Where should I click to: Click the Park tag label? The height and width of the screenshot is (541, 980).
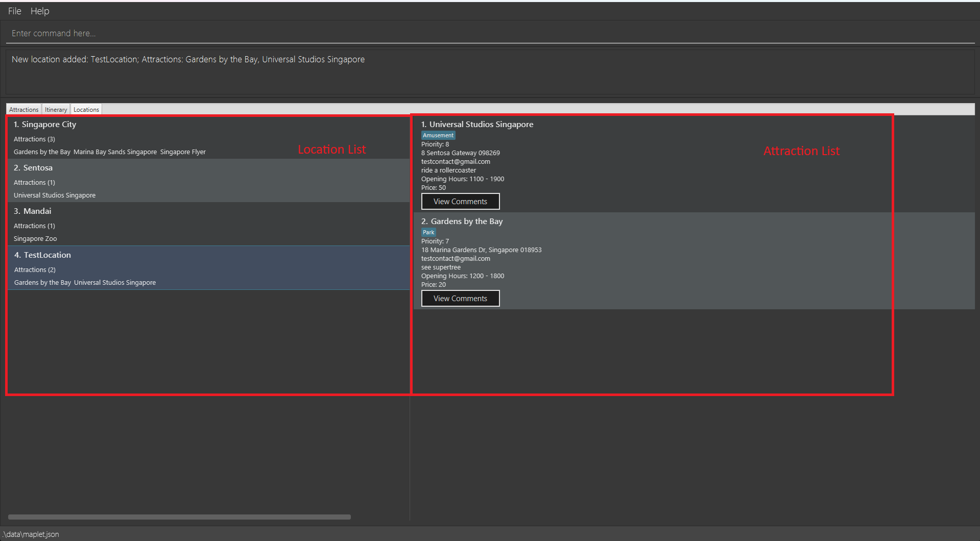pos(428,232)
